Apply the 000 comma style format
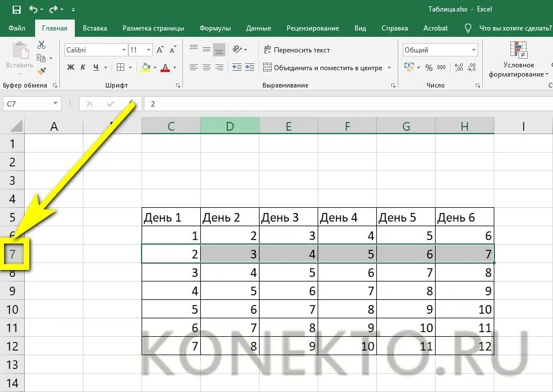 441,67
